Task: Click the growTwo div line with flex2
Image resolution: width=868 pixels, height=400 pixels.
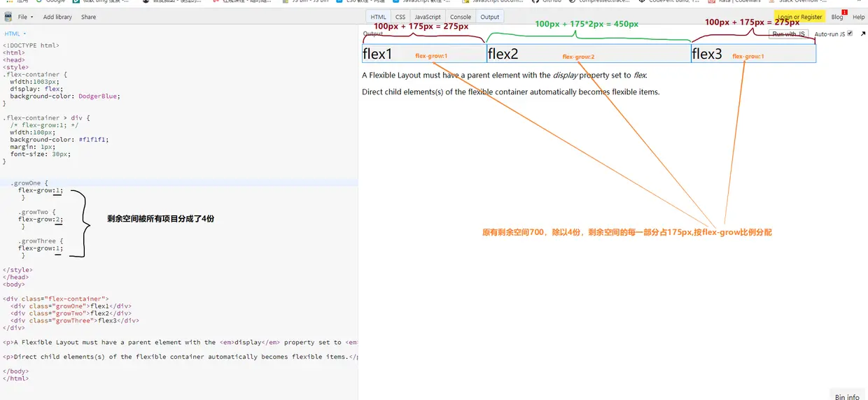Action: 71,313
